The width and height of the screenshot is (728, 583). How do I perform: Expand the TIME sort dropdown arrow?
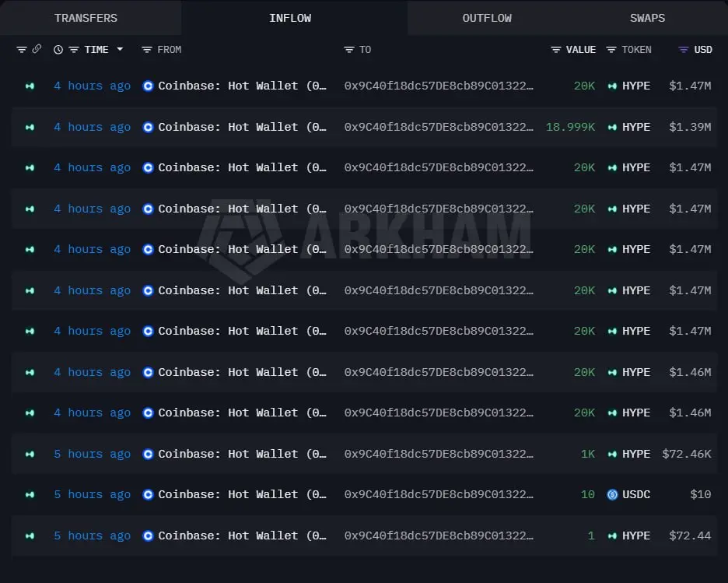pos(120,49)
